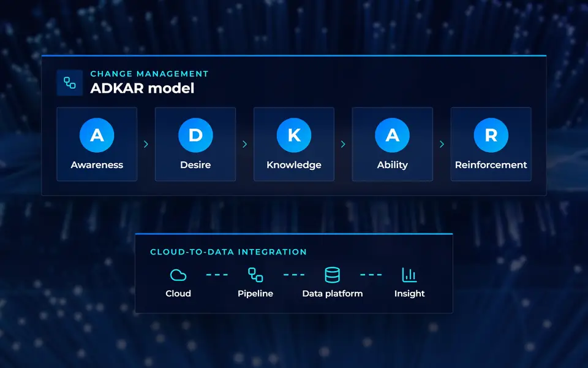This screenshot has width=588, height=368.
Task: Click the 'Cloud' label
Action: point(178,294)
